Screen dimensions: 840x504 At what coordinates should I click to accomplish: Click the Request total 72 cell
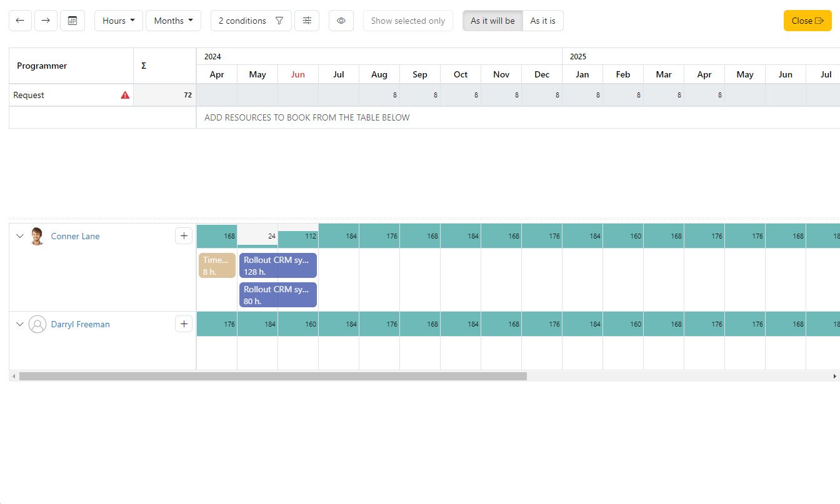[165, 95]
